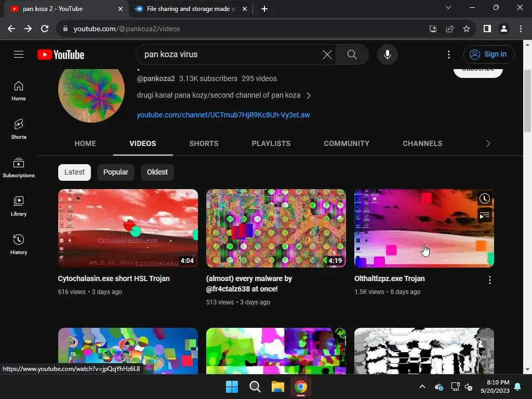Viewport: 532px width, 399px height.
Task: Click the YouTube logo
Action: click(x=61, y=55)
